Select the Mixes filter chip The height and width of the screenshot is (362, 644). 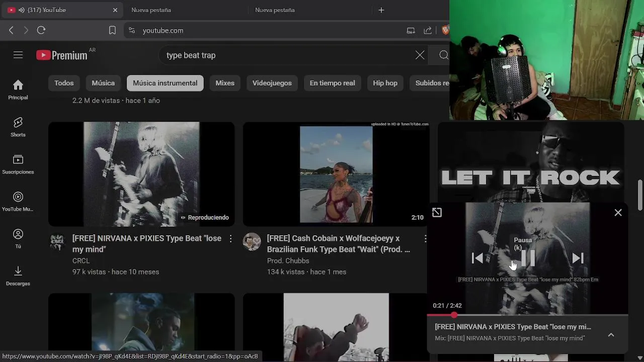(225, 83)
